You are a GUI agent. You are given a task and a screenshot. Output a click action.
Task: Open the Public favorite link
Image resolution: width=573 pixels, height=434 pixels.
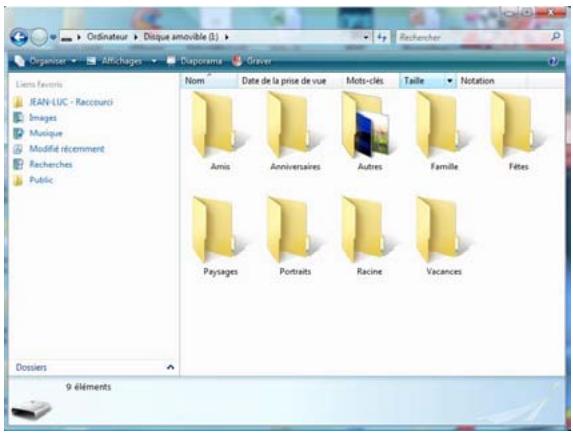pyautogui.click(x=41, y=180)
